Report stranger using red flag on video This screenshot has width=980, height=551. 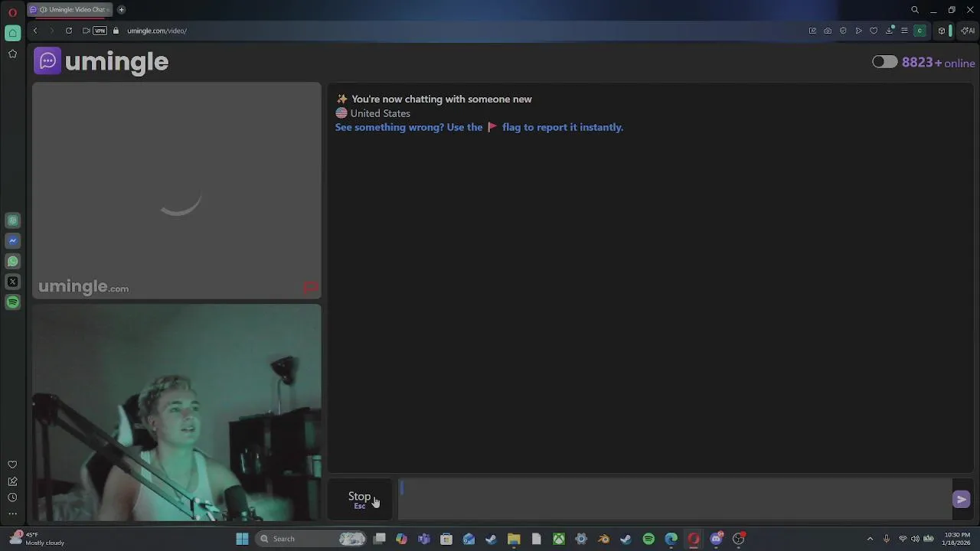310,288
